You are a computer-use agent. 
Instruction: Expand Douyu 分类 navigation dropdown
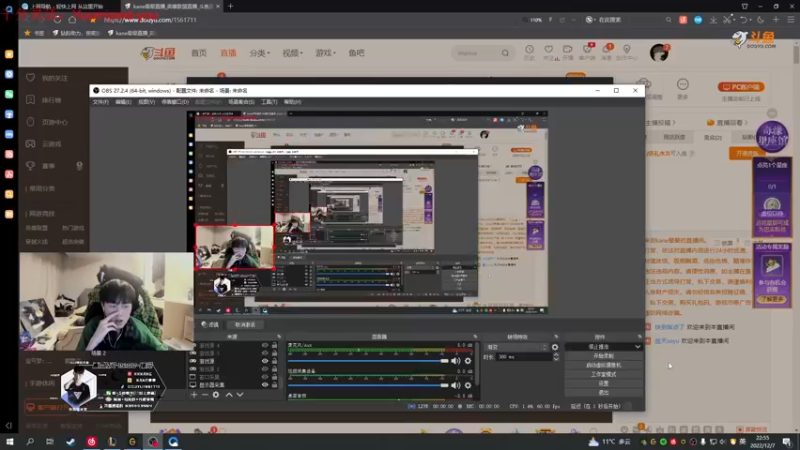(x=260, y=53)
